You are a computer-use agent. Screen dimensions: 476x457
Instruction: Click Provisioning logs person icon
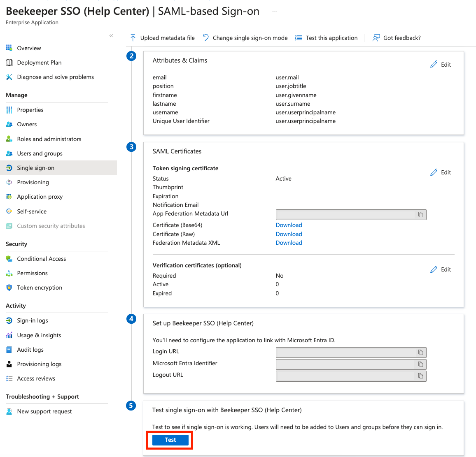point(9,364)
